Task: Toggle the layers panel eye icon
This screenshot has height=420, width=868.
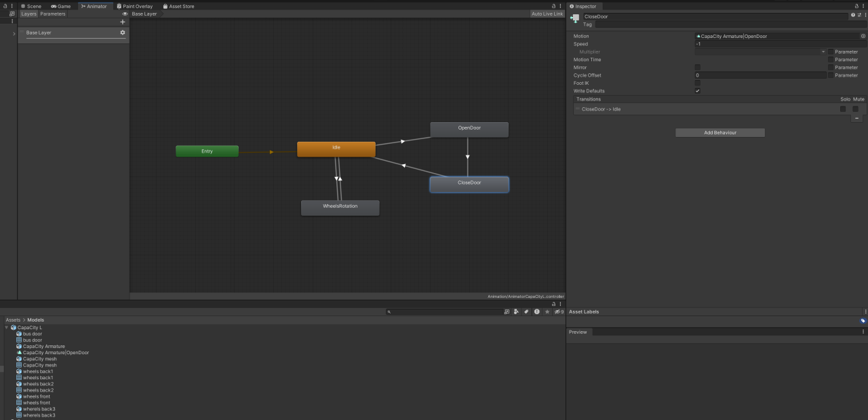Action: [125, 14]
